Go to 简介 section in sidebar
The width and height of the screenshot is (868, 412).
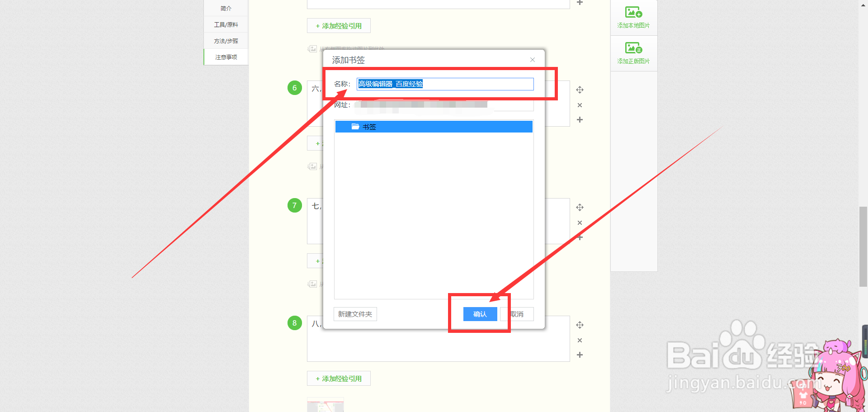[x=226, y=8]
